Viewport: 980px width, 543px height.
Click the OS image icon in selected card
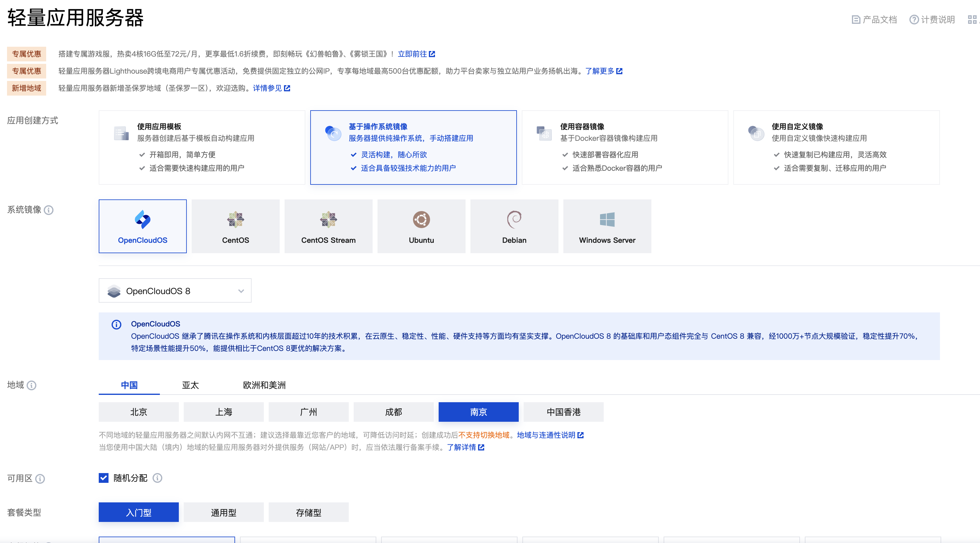pyautogui.click(x=333, y=133)
